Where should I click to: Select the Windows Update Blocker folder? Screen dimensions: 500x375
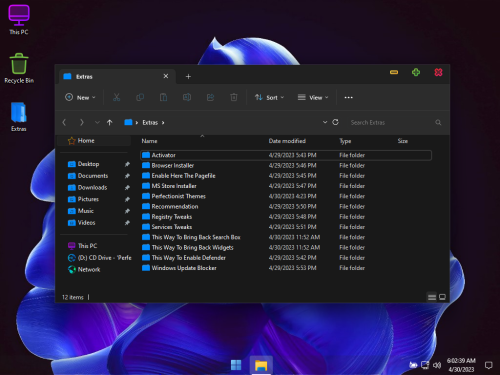click(x=286, y=268)
